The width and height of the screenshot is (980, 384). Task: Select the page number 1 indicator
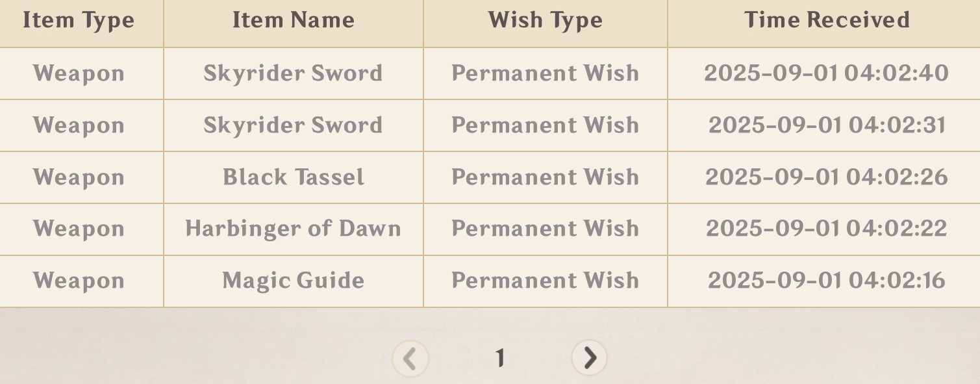(x=499, y=358)
